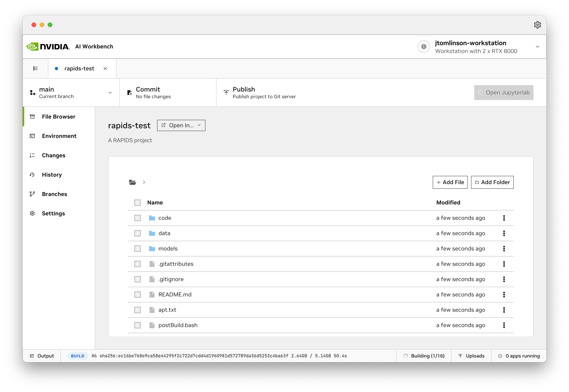Screen dimensions: 569x392
Task: Open the File Browser panel
Action: [58, 116]
